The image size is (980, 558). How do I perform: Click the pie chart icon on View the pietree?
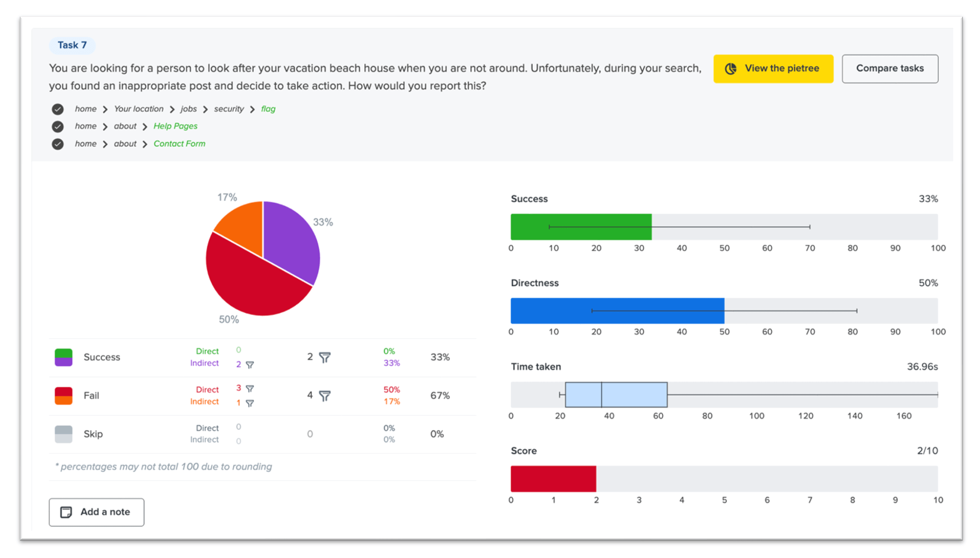pyautogui.click(x=731, y=69)
